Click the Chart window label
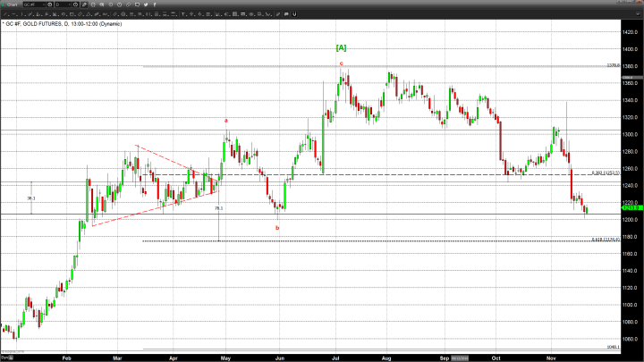The width and height of the screenshot is (644, 362). click(12, 4)
